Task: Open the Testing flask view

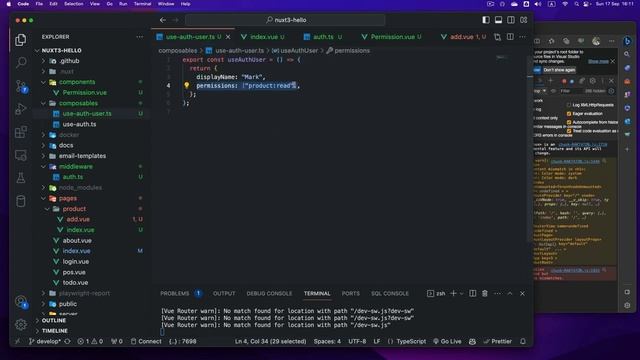Action: click(x=21, y=178)
